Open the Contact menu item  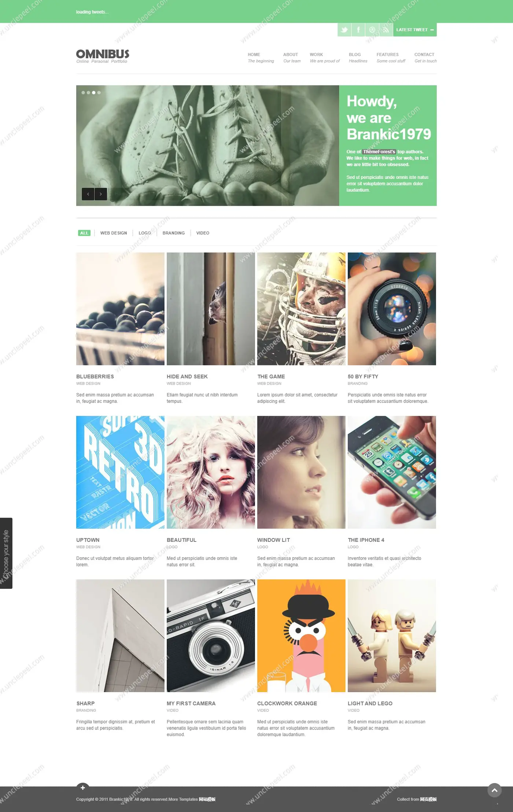(425, 58)
